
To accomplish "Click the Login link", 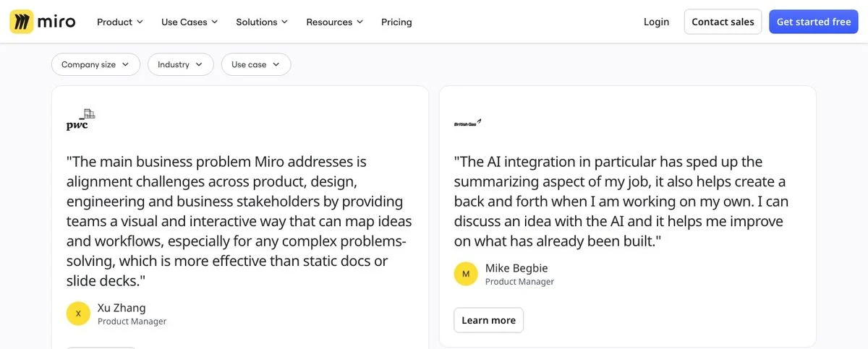I will (656, 22).
